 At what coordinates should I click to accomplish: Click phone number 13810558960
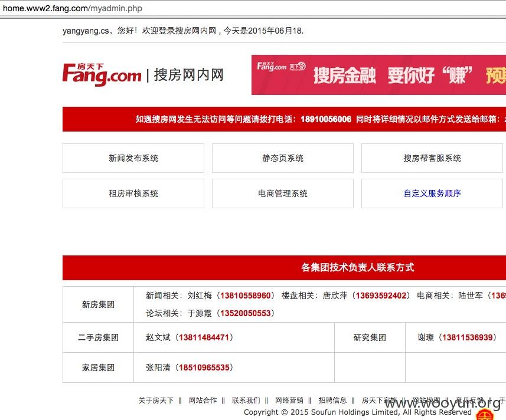pyautogui.click(x=246, y=296)
